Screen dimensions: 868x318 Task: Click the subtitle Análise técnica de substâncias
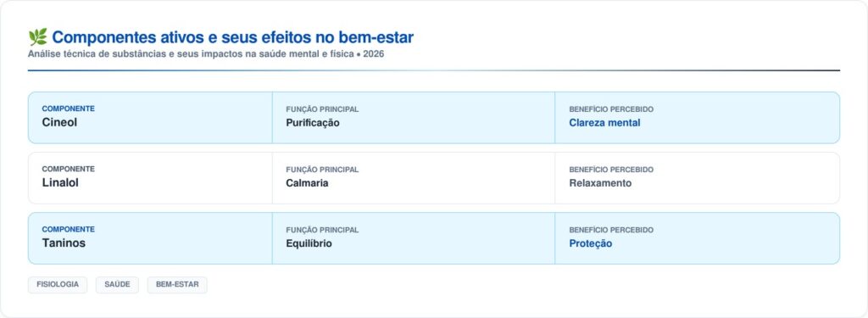[x=206, y=55]
